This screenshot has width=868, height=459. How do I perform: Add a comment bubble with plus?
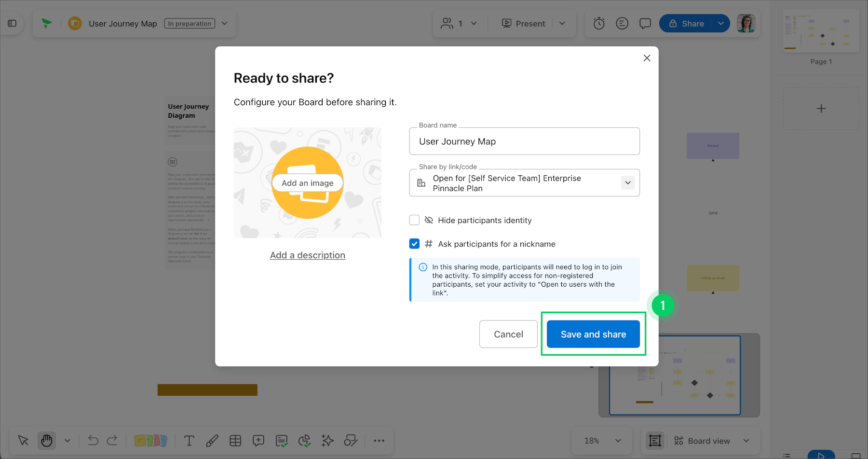[x=258, y=440]
